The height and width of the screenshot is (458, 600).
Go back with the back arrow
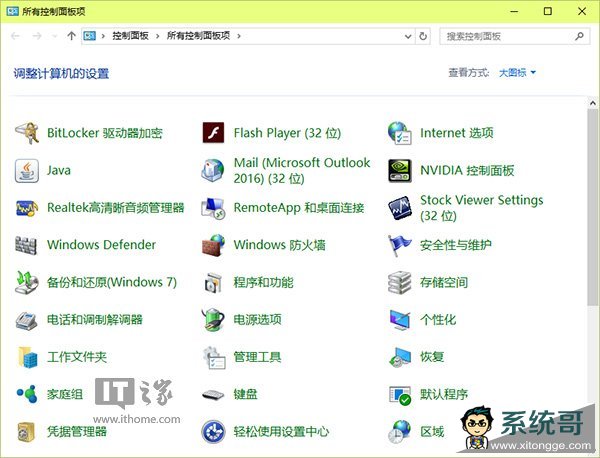click(x=16, y=36)
